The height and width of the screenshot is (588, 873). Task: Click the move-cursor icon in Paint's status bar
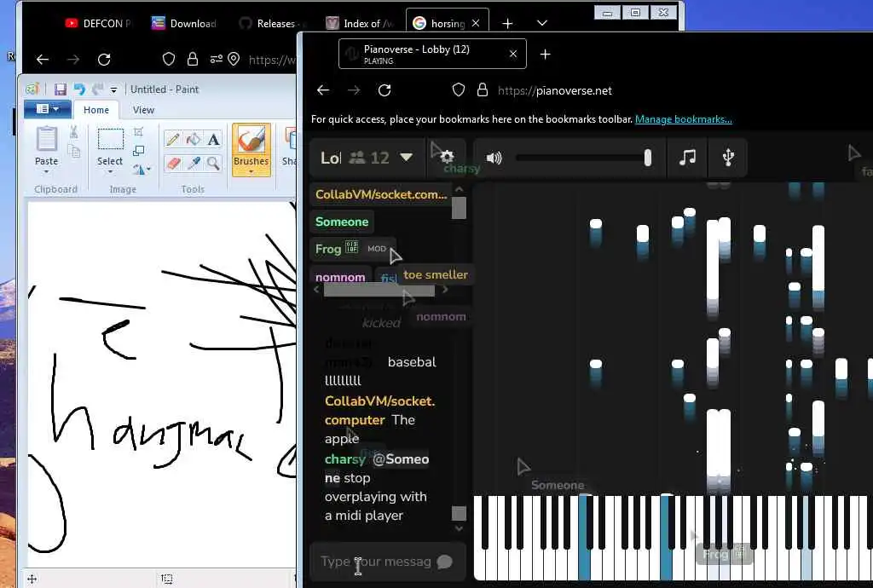[32, 579]
